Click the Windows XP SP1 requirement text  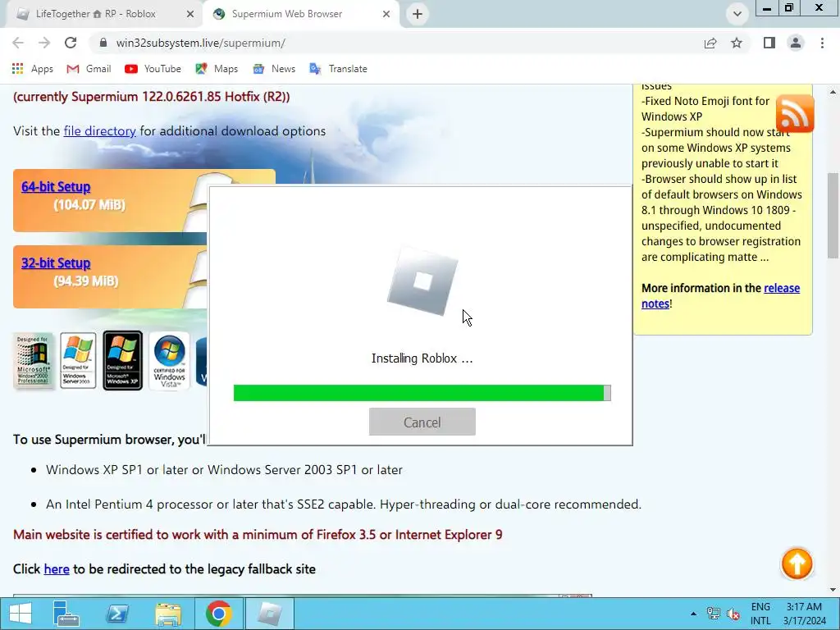click(224, 470)
